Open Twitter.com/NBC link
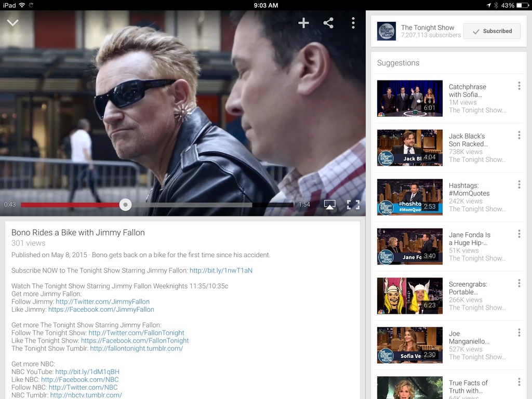The height and width of the screenshot is (399, 532). 83,388
